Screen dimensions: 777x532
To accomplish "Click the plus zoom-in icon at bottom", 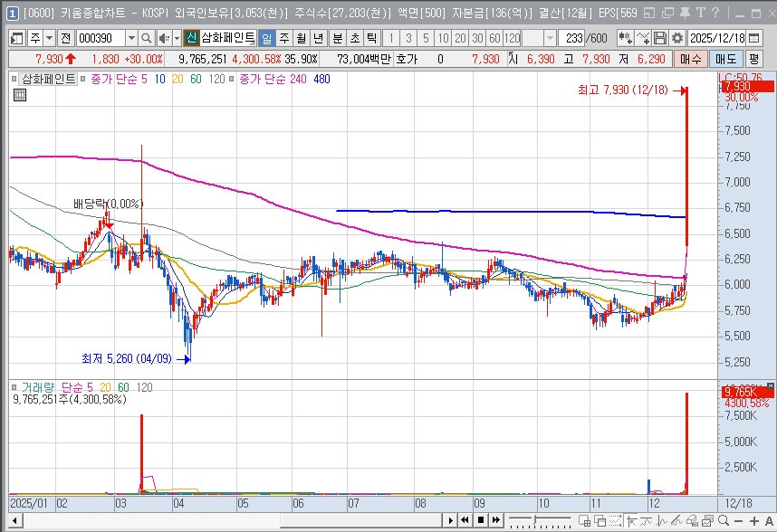I will (754, 521).
